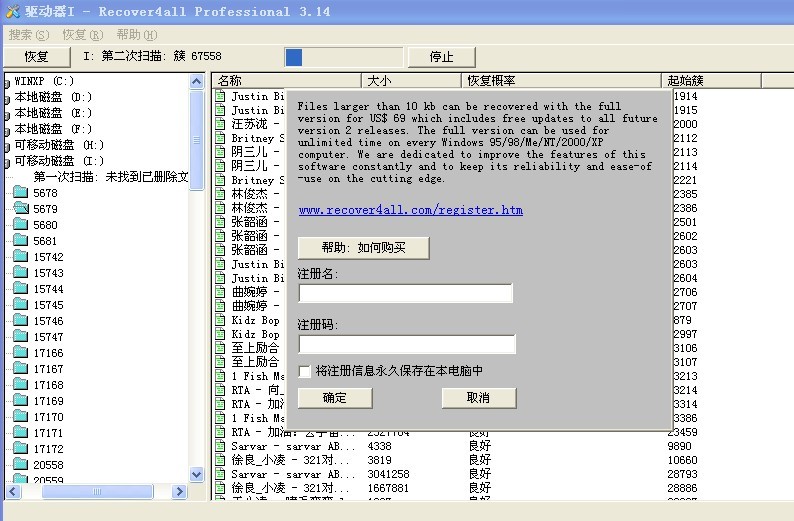Viewport: 794px width, 521px height.
Task: Confirm registration with 确定
Action: pyautogui.click(x=335, y=398)
